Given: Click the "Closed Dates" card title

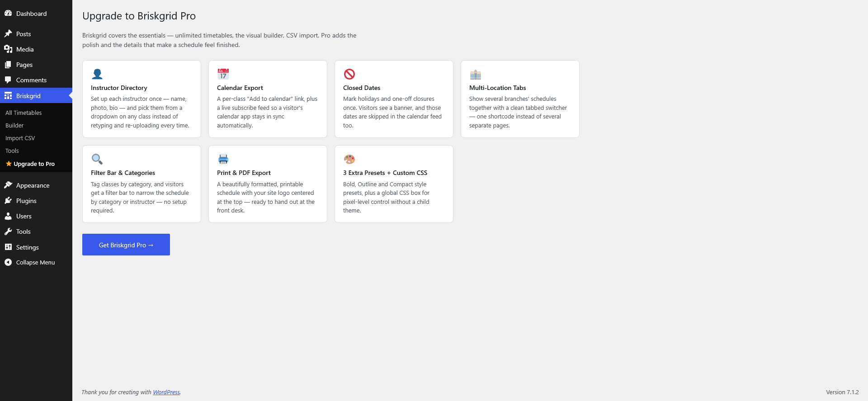Looking at the screenshot, I should click(x=362, y=88).
